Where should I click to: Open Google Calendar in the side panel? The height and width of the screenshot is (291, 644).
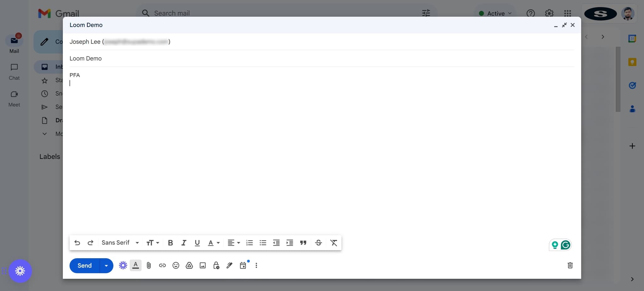tap(632, 38)
